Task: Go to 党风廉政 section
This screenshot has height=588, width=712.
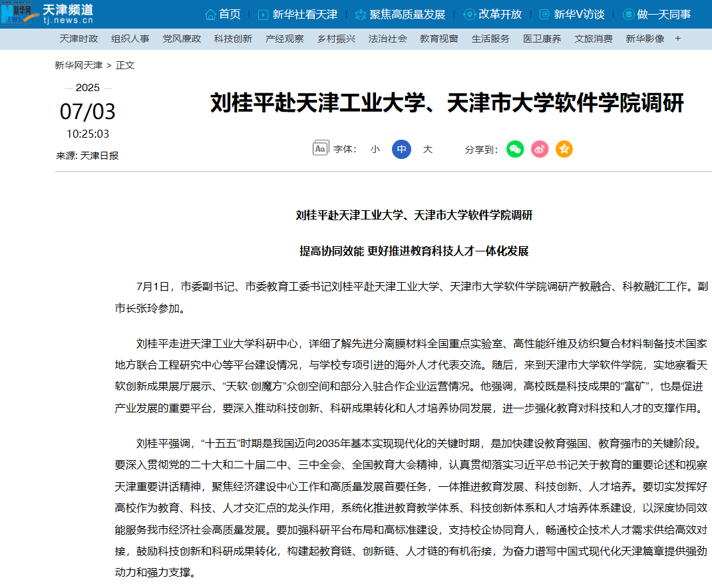Action: (x=182, y=39)
